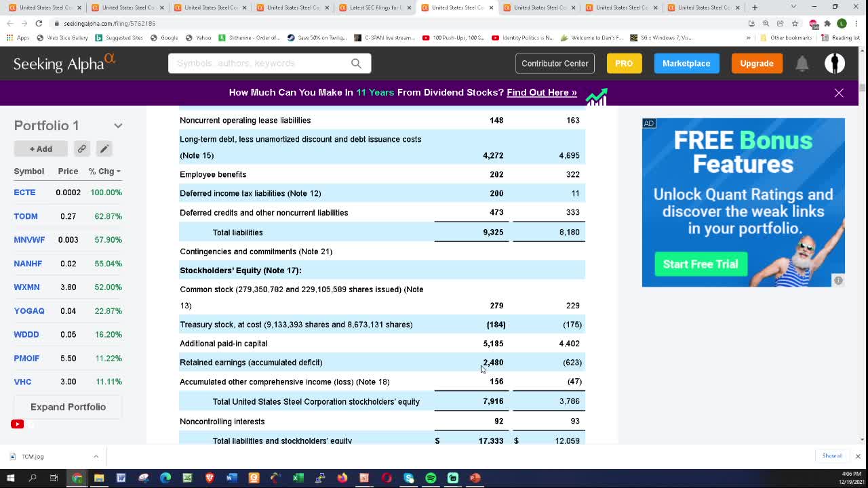This screenshot has height=488, width=868.
Task: Click the Total liabilities value 9,325
Action: click(x=493, y=232)
